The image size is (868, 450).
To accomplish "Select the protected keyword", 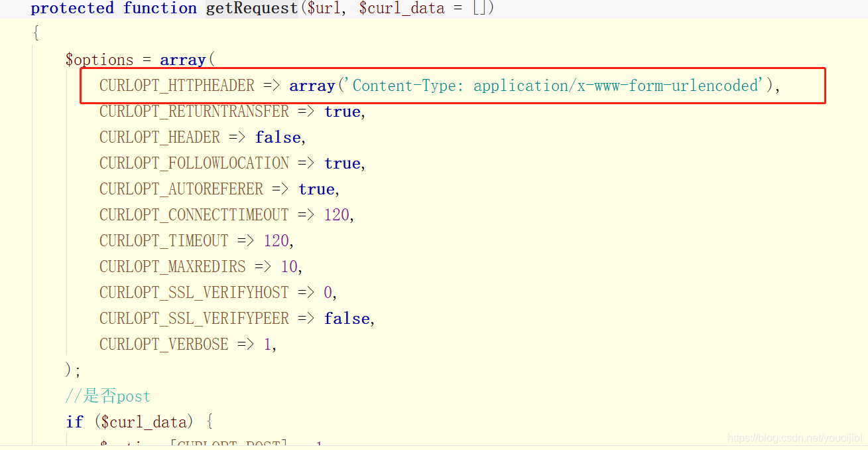I will (x=72, y=9).
